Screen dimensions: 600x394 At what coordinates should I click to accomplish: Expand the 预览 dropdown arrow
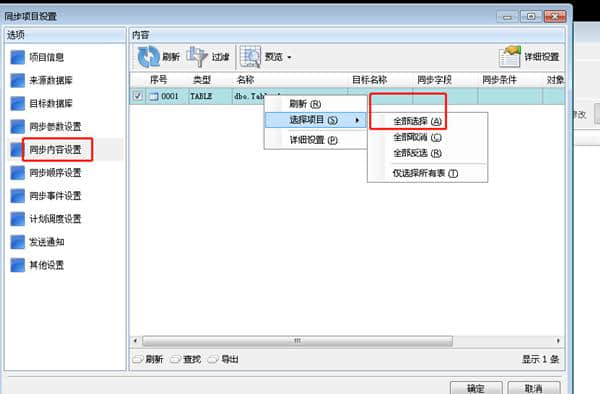click(289, 57)
